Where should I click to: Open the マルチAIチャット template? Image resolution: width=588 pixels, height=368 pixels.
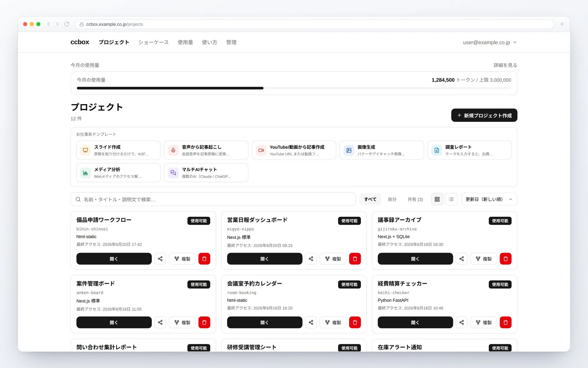click(x=206, y=173)
